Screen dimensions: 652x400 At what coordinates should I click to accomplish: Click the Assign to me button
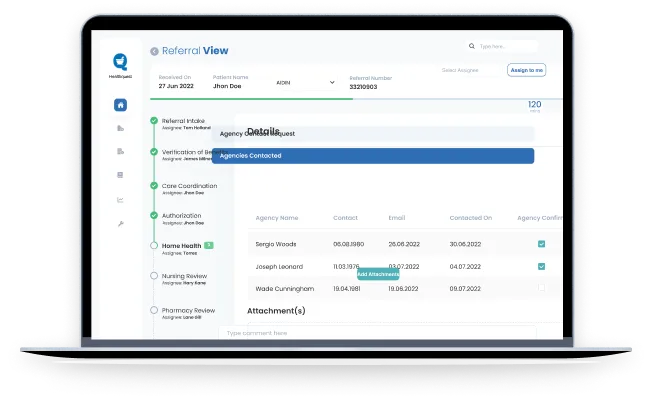click(526, 70)
